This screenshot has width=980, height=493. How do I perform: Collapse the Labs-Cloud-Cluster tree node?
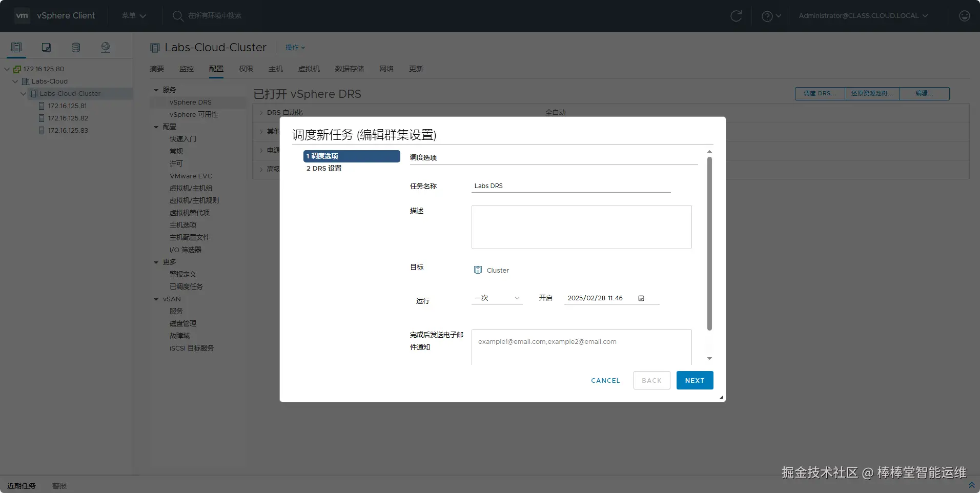(x=23, y=94)
